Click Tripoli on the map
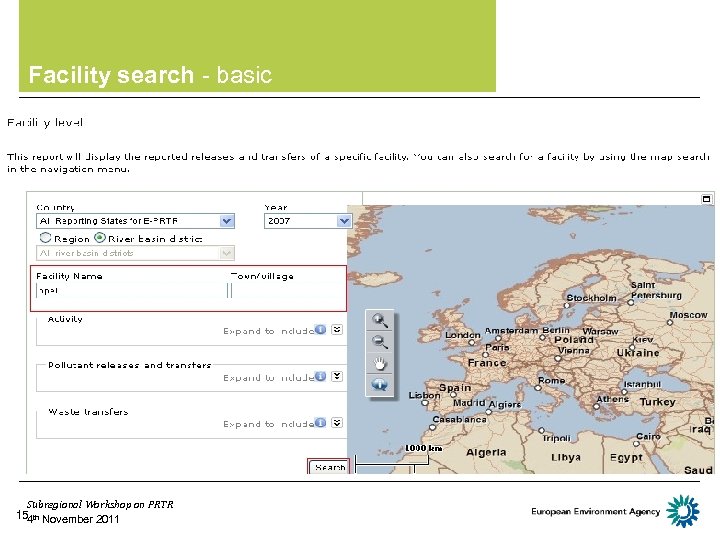This screenshot has height=540, width=720. coord(556,438)
